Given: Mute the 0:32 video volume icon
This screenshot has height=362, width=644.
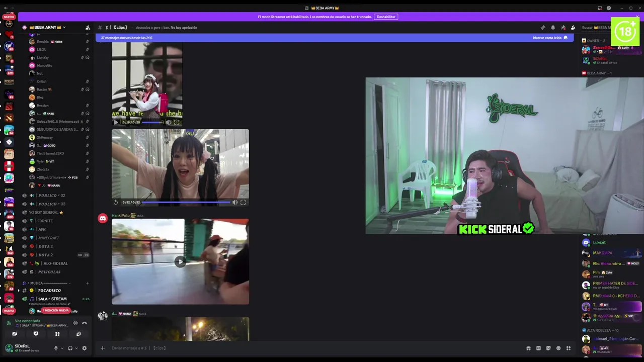Looking at the screenshot, I should [234, 202].
